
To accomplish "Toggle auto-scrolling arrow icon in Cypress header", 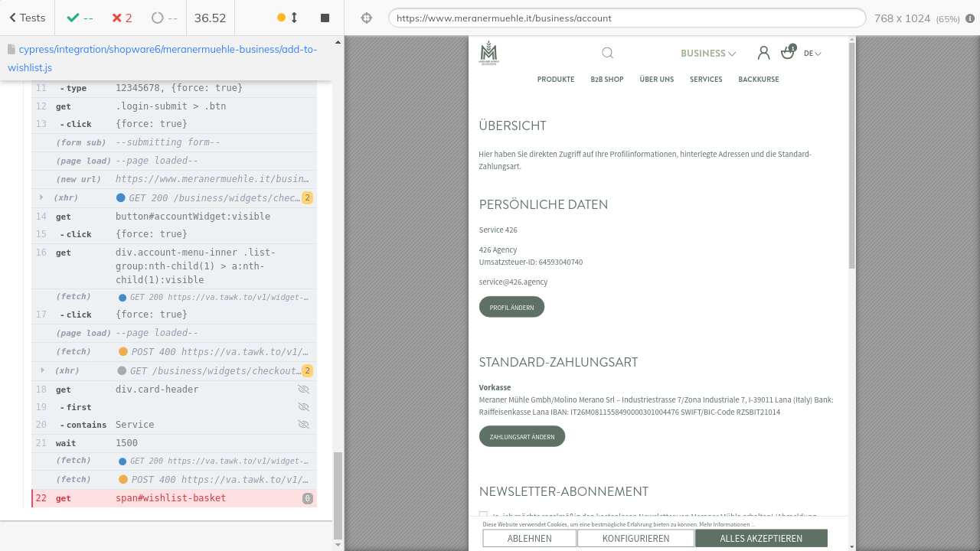I will coord(294,18).
